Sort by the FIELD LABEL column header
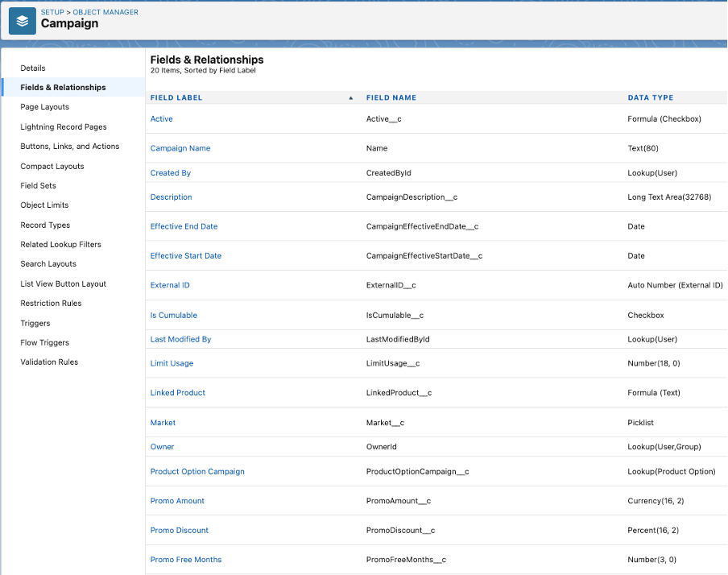728x575 pixels. pos(176,97)
